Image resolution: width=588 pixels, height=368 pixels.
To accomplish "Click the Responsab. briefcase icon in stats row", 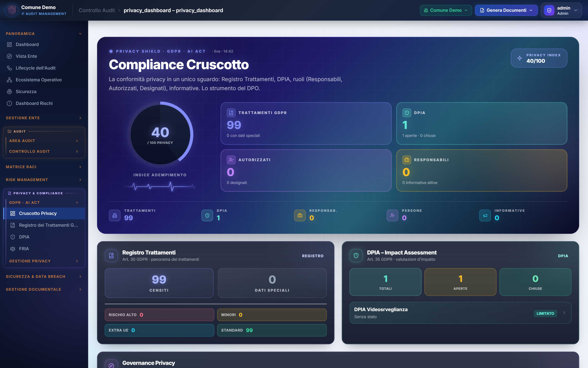I will (300, 215).
